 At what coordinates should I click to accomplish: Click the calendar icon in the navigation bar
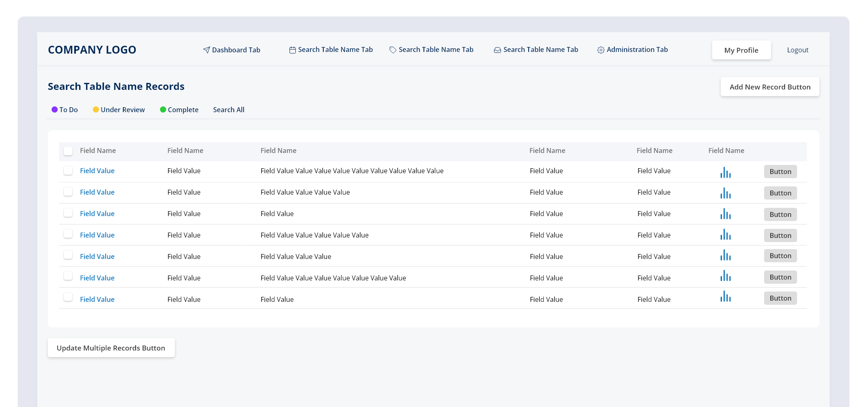pos(292,50)
